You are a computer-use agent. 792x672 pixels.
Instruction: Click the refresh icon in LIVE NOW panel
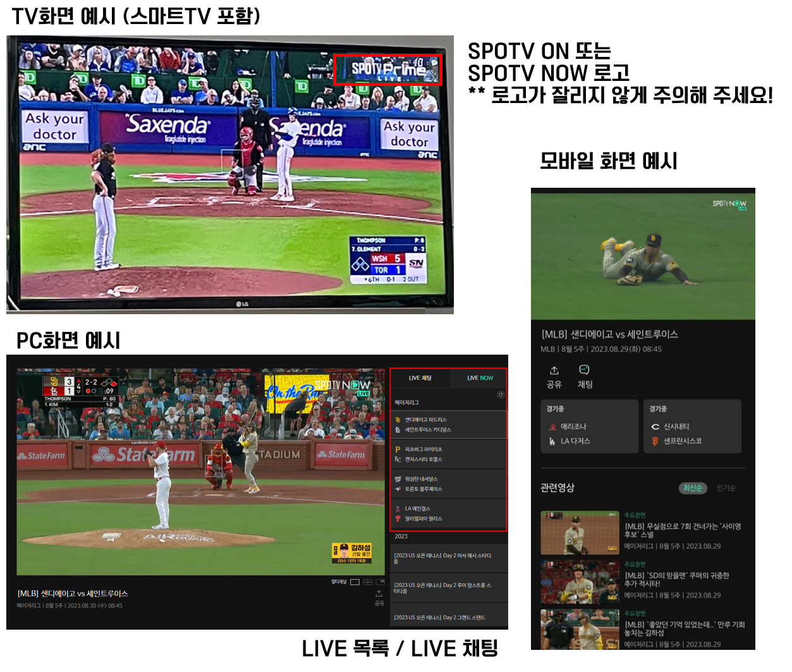tap(501, 394)
